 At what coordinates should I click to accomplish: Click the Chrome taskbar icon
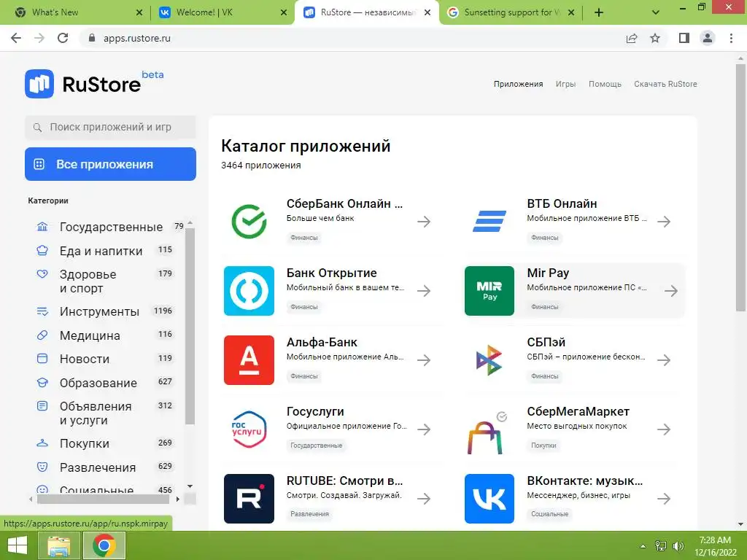click(x=104, y=545)
